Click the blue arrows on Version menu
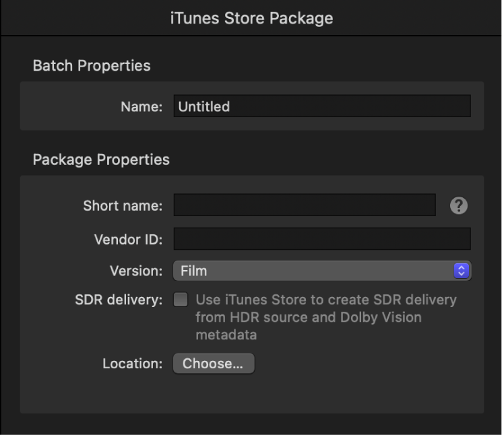This screenshot has height=435, width=504. click(x=462, y=271)
